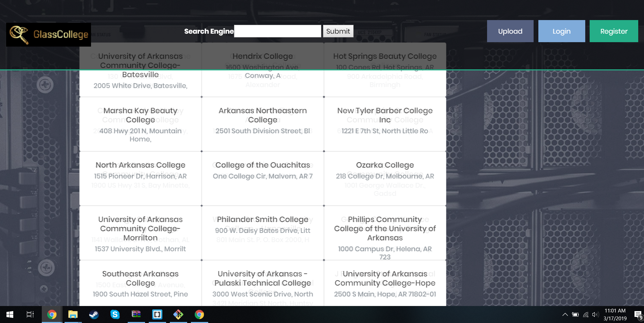
Task: Click the address "2005 White Drive, Batesville,"
Action: click(140, 86)
